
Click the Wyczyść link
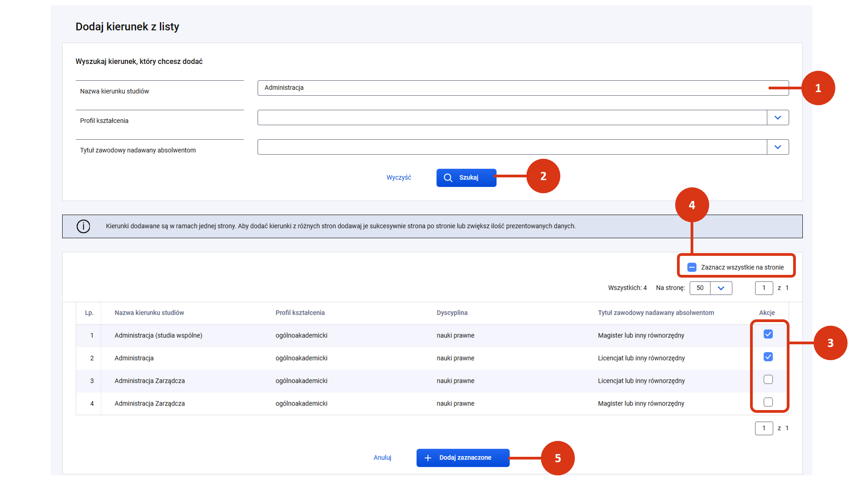point(399,178)
